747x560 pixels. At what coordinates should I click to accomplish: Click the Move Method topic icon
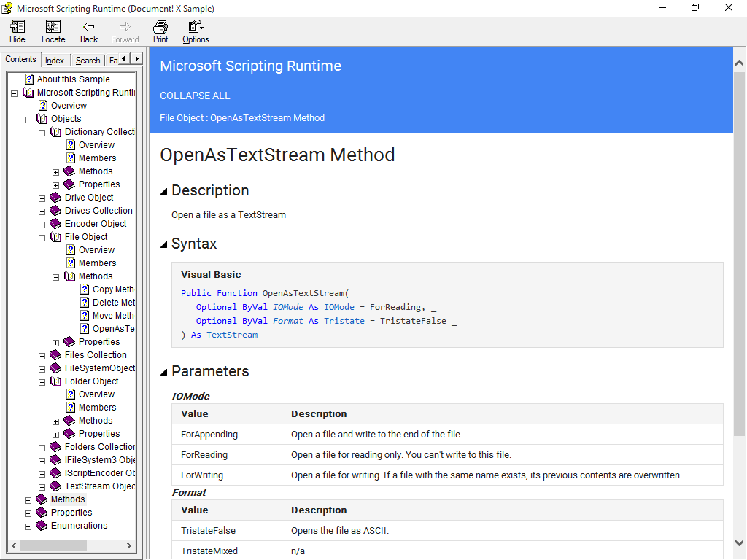click(85, 316)
